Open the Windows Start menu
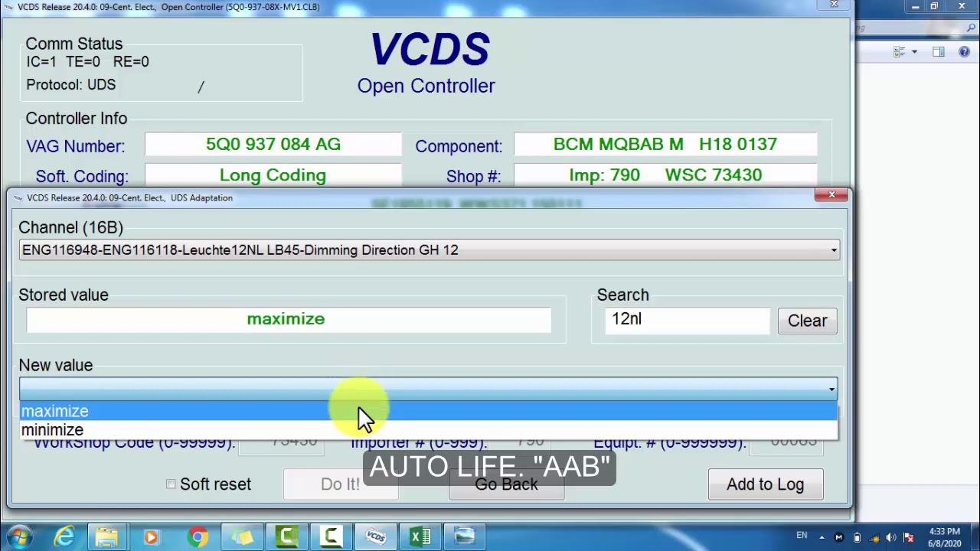The height and width of the screenshot is (551, 980). tap(19, 536)
